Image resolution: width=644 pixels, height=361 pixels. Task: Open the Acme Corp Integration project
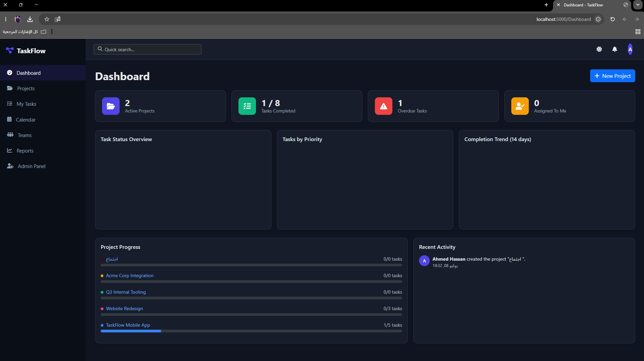(x=130, y=275)
